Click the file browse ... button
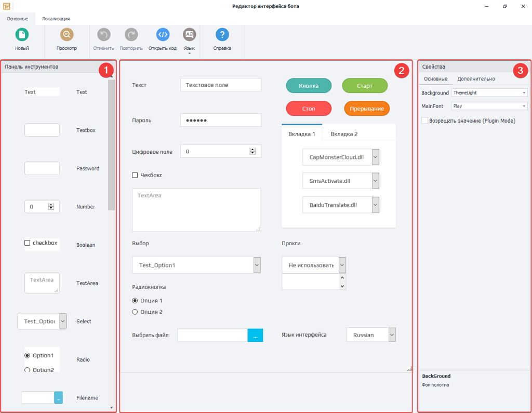532x413 pixels. coord(255,335)
